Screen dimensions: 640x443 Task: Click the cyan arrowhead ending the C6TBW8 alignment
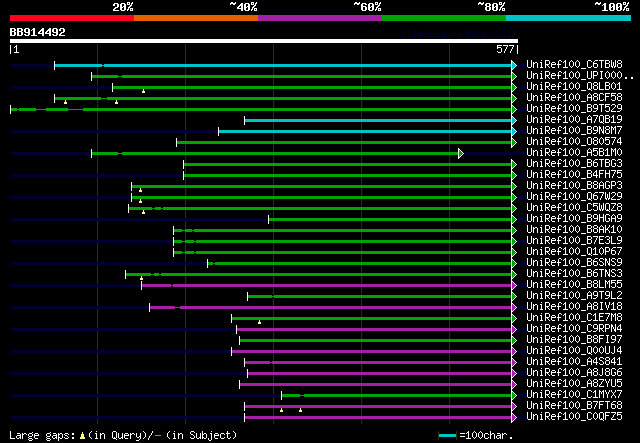coord(514,65)
